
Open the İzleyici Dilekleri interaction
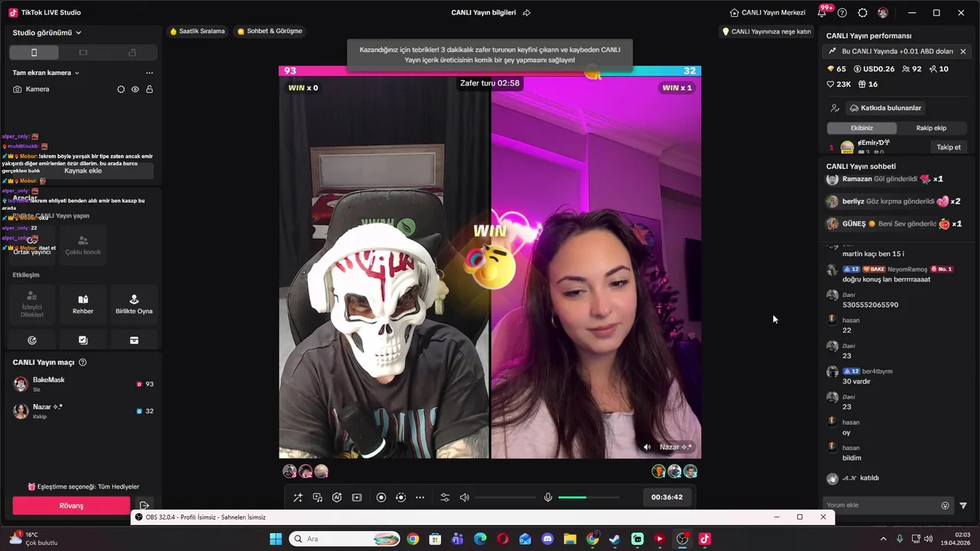coord(32,304)
